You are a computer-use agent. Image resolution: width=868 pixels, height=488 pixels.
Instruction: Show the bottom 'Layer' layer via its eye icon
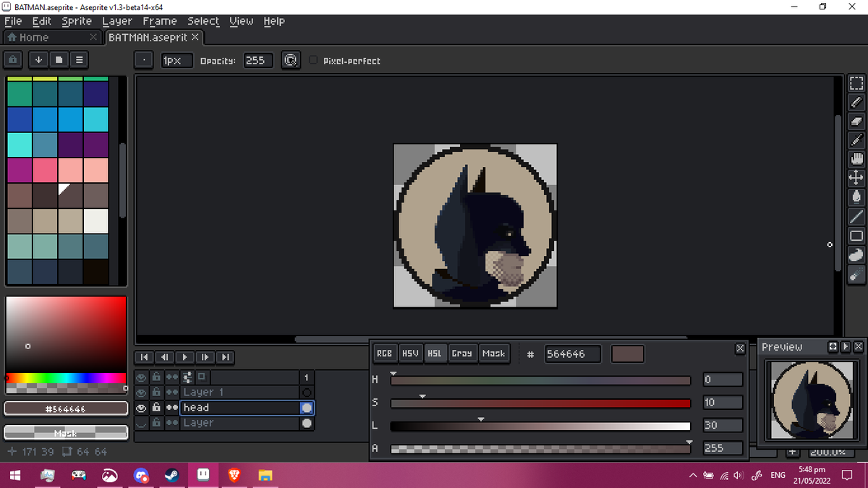(x=141, y=423)
